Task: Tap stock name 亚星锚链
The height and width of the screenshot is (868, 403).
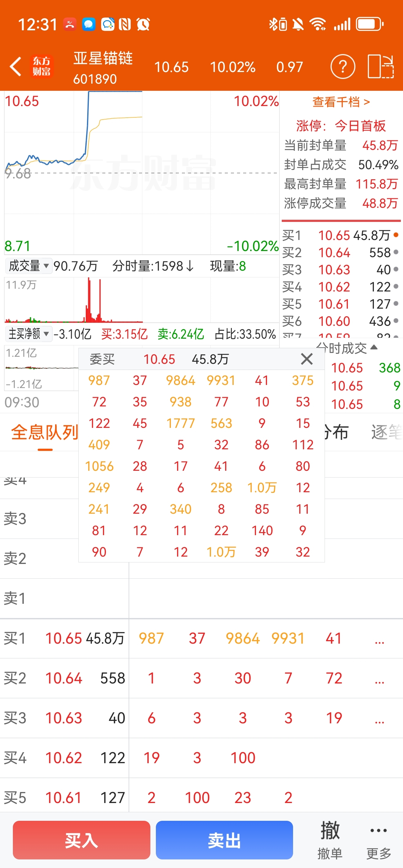Action: (103, 58)
